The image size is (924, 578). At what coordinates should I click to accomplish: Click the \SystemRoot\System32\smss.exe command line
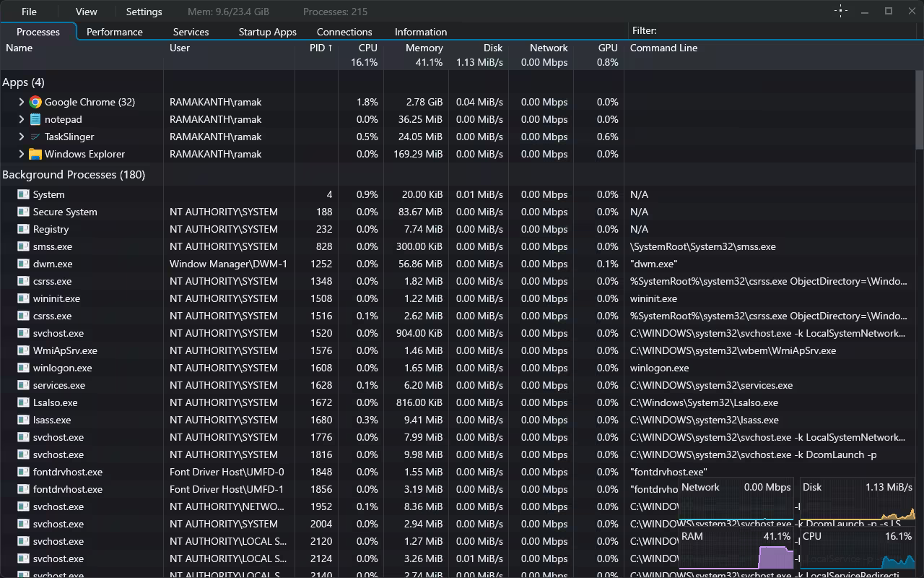[703, 246]
